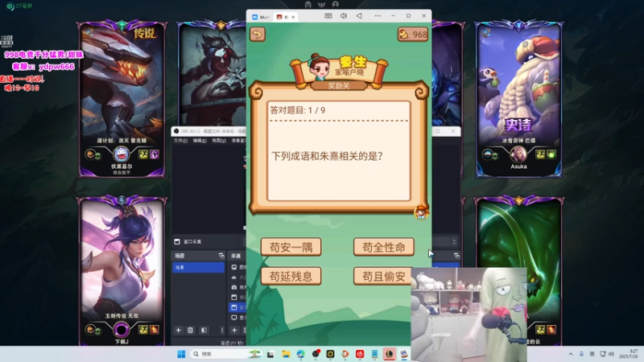
Task: Open the OBS 视图 menu
Action: [218, 141]
